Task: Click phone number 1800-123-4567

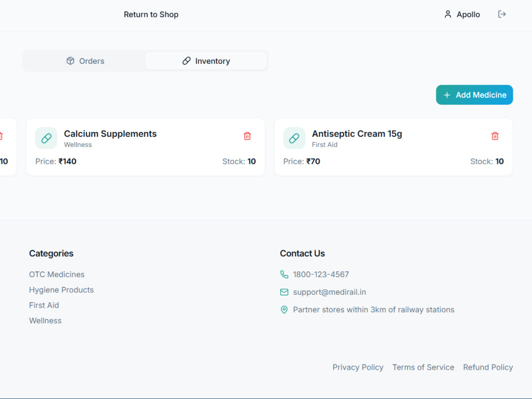Action: 321,275
